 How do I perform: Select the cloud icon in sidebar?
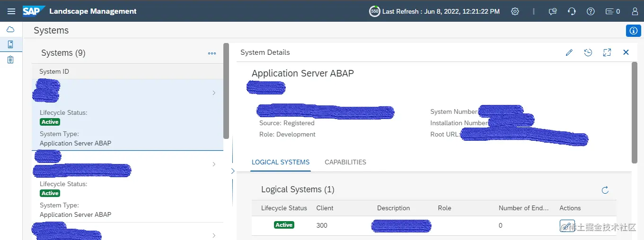(x=10, y=29)
